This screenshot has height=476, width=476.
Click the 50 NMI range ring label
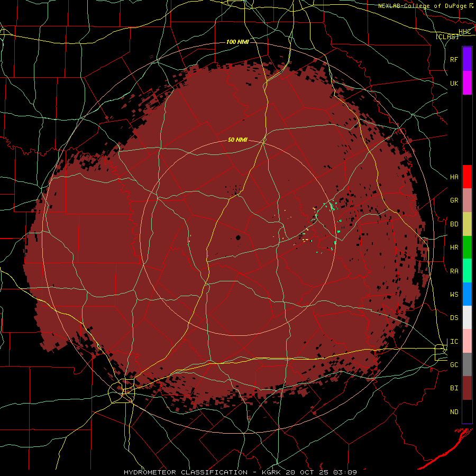tap(237, 140)
